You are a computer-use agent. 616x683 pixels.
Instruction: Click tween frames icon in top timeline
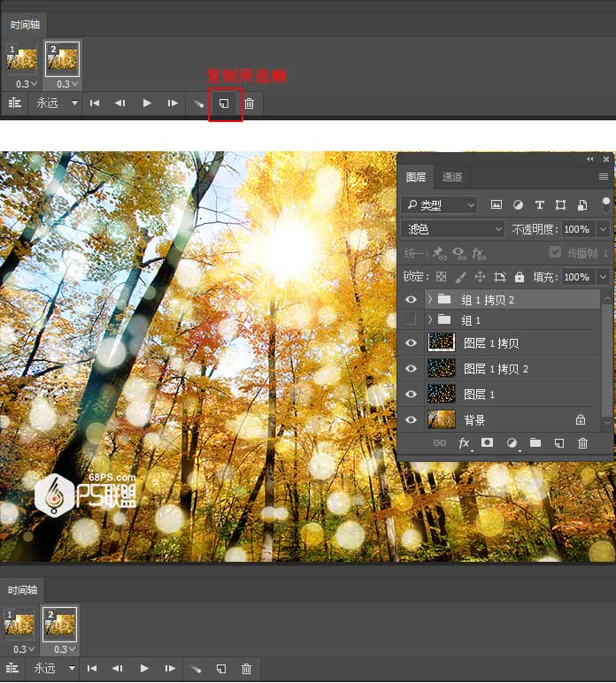(198, 104)
